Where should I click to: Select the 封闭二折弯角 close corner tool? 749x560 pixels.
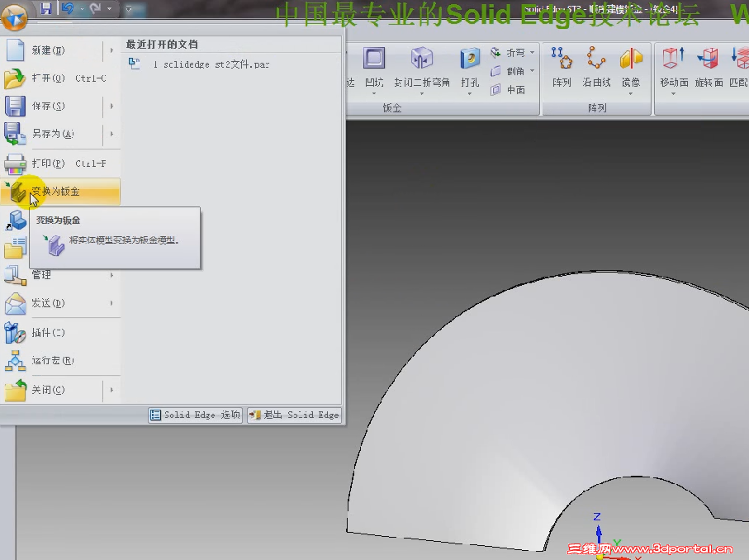422,68
